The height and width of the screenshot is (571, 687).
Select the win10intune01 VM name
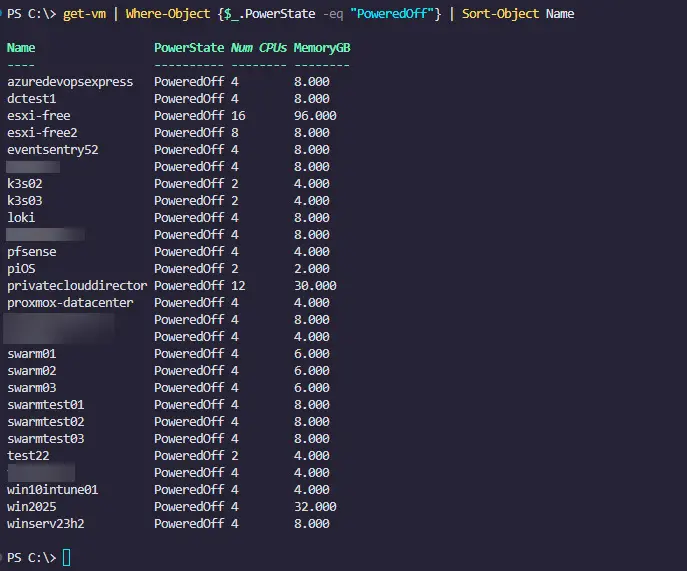click(x=52, y=489)
